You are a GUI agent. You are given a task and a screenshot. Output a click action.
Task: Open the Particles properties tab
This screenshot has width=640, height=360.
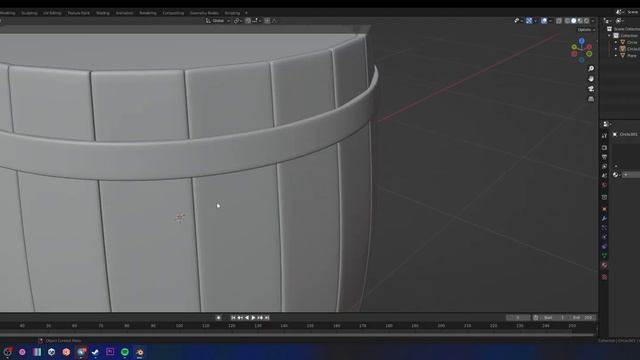pos(604,228)
